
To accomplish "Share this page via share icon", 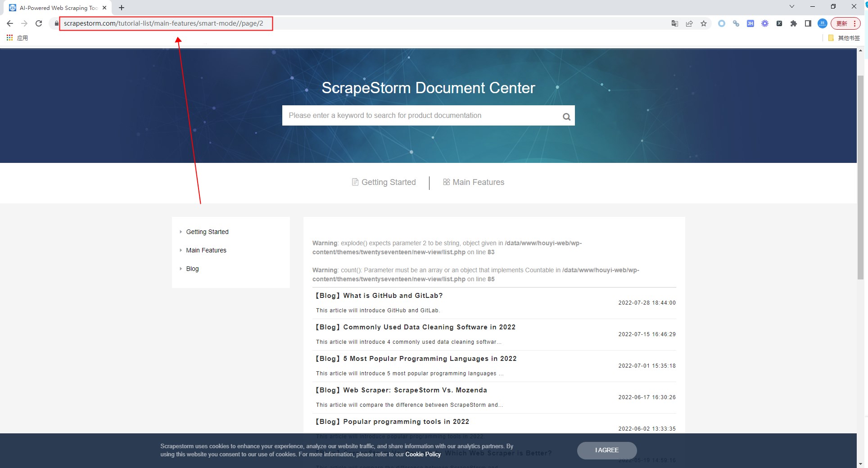I will [689, 23].
